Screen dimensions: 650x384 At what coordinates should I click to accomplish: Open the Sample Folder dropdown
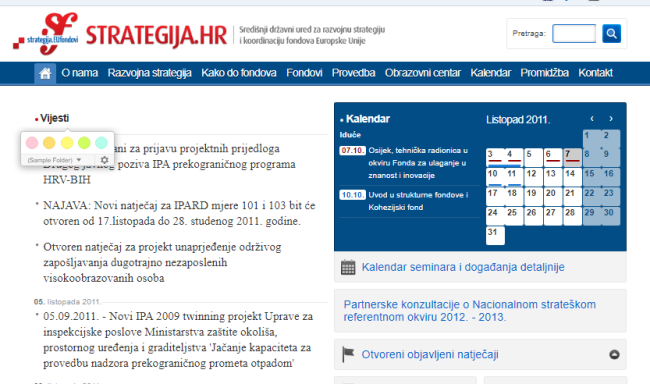coord(54,160)
